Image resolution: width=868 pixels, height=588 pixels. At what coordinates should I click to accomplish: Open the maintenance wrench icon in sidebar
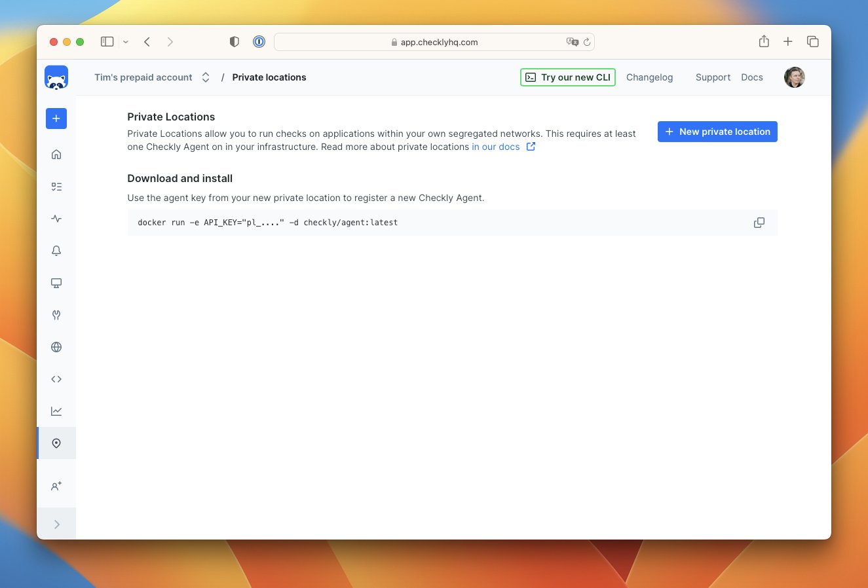point(56,315)
